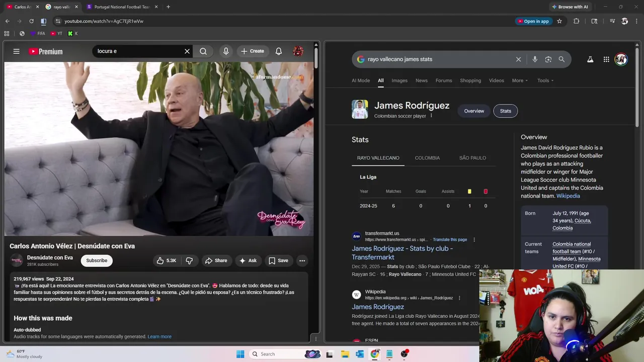Click the Wikipedia link in Overview panel

click(568, 196)
